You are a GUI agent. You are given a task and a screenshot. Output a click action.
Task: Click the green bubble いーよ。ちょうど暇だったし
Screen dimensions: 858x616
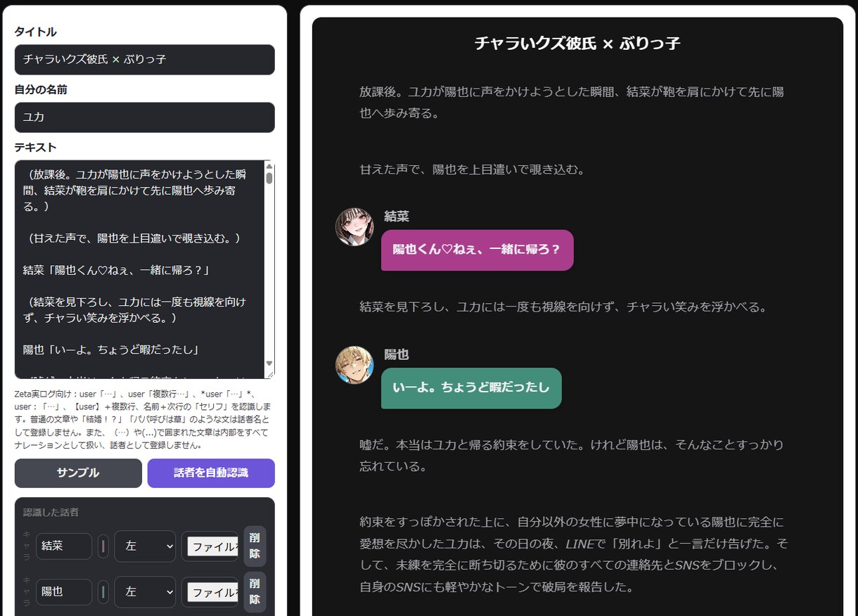(x=471, y=388)
